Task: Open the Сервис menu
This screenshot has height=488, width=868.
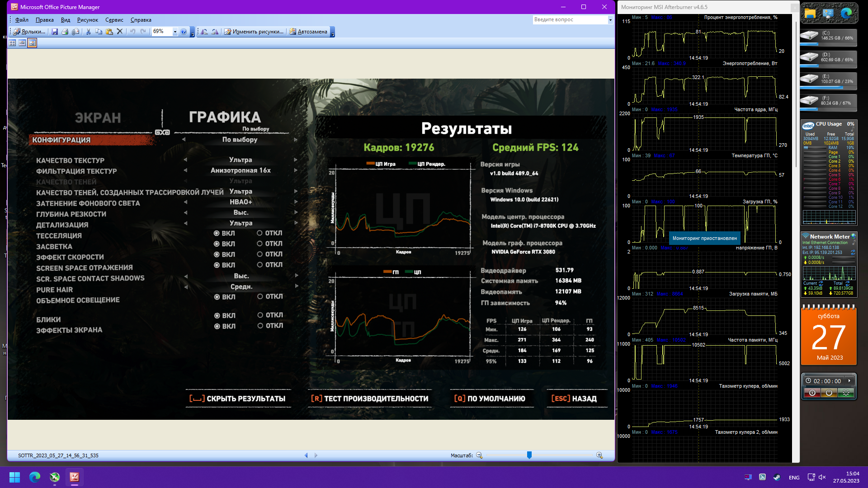Action: pyautogui.click(x=114, y=20)
